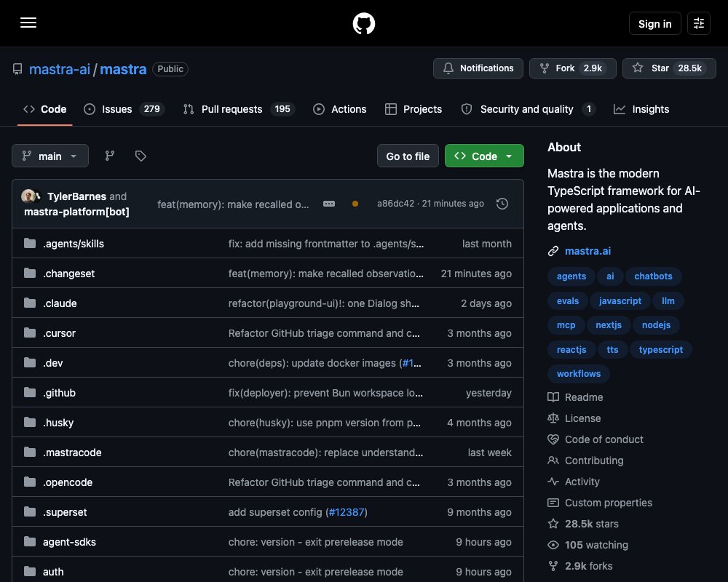
Task: Open the Insights tab
Action: click(x=641, y=109)
